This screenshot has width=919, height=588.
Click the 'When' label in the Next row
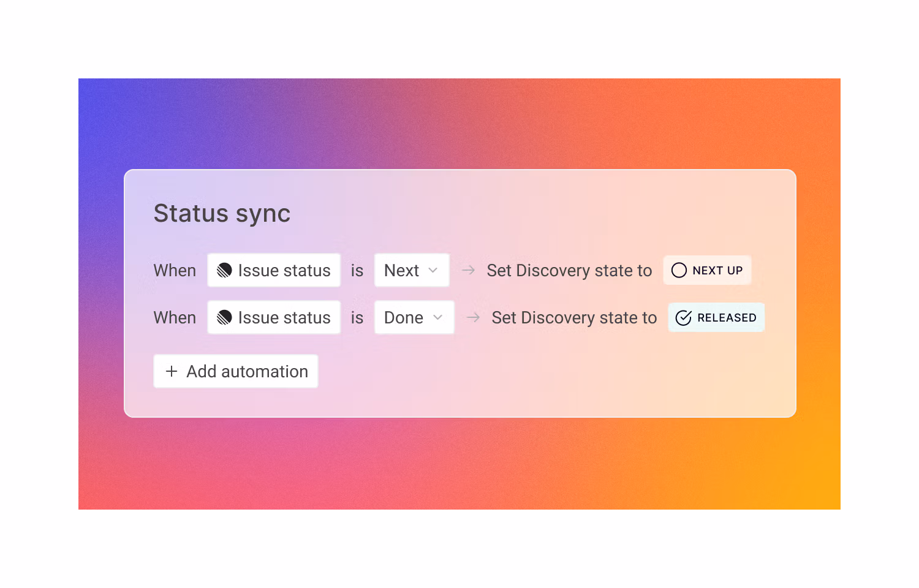pyautogui.click(x=175, y=270)
